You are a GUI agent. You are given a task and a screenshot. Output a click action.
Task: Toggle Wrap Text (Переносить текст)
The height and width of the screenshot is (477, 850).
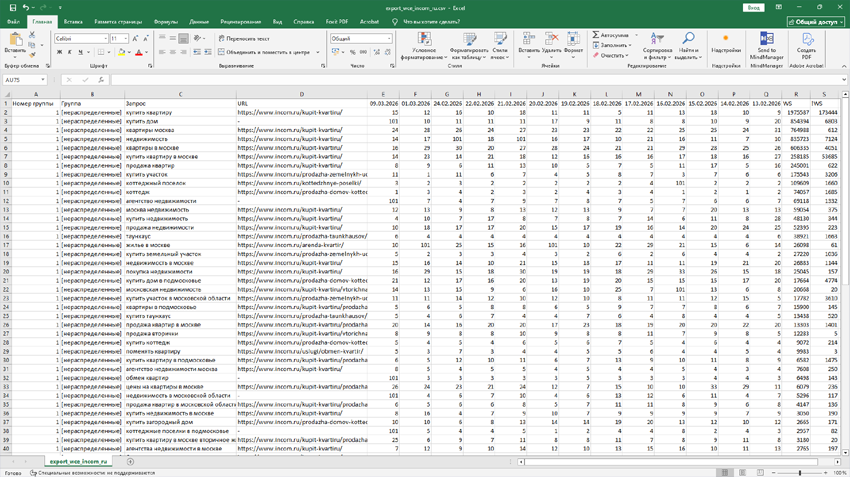244,39
